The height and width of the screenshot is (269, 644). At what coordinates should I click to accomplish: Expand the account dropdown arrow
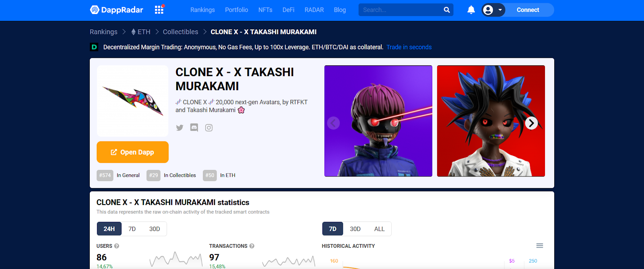coord(500,10)
